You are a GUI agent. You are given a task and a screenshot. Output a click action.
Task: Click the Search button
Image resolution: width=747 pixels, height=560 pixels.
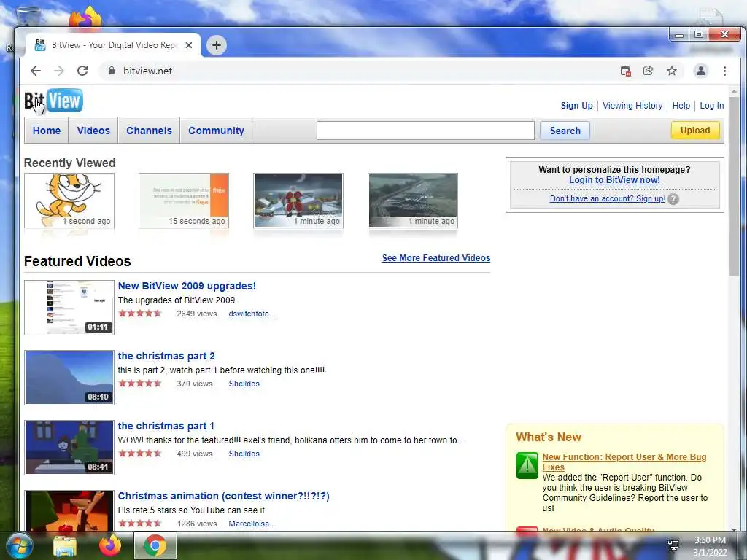565,131
